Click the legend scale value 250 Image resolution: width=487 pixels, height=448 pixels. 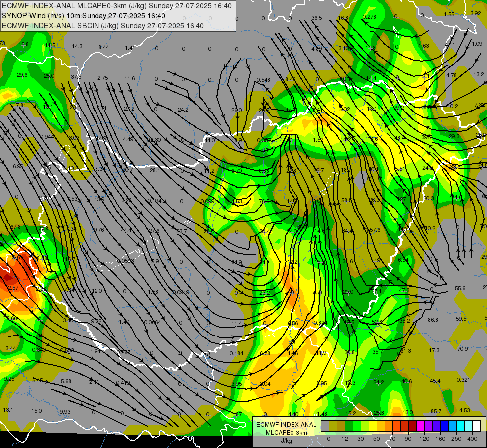456,439
